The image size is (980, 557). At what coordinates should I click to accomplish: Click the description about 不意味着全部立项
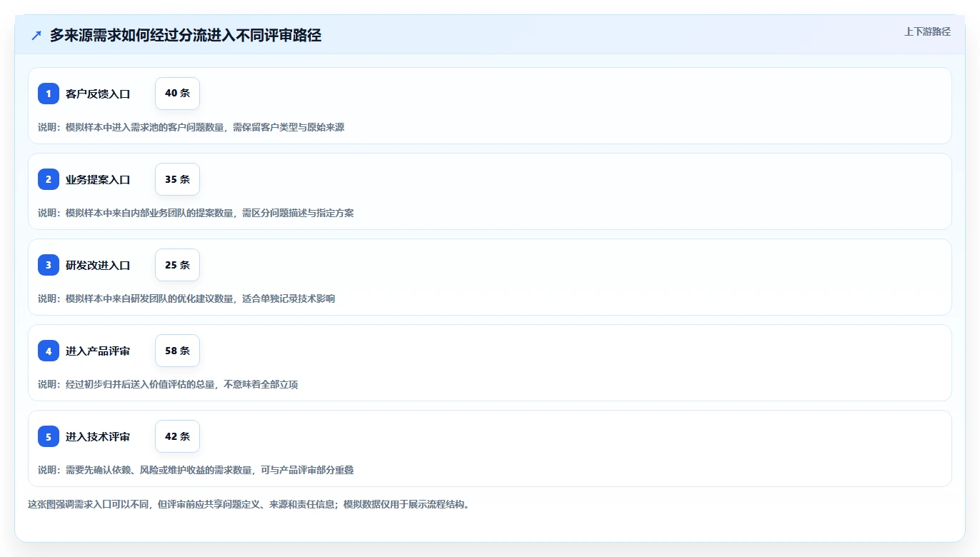point(168,384)
